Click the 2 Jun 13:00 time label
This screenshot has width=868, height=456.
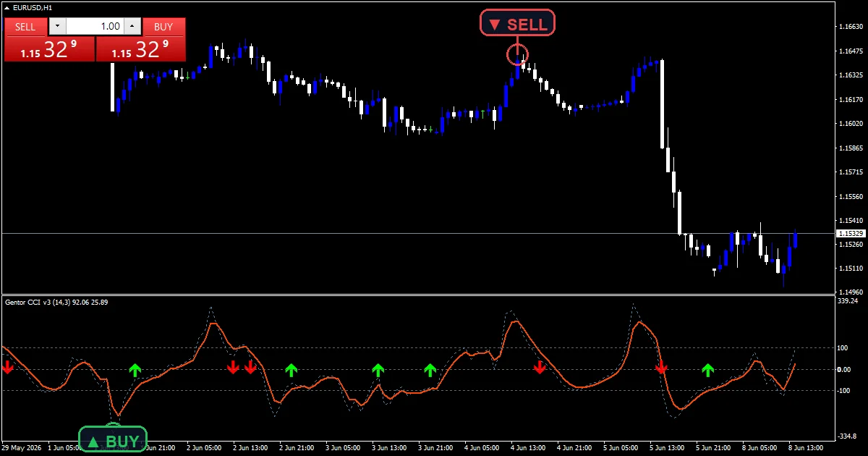252,449
